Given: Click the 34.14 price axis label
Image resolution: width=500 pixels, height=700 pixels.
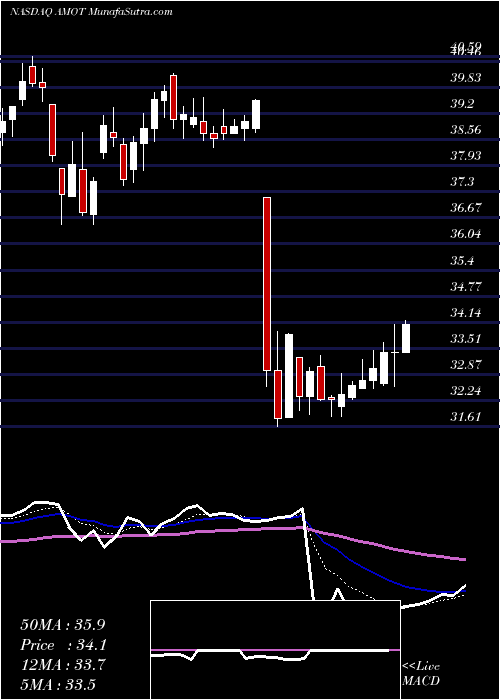Looking at the screenshot, I should click(x=466, y=312).
